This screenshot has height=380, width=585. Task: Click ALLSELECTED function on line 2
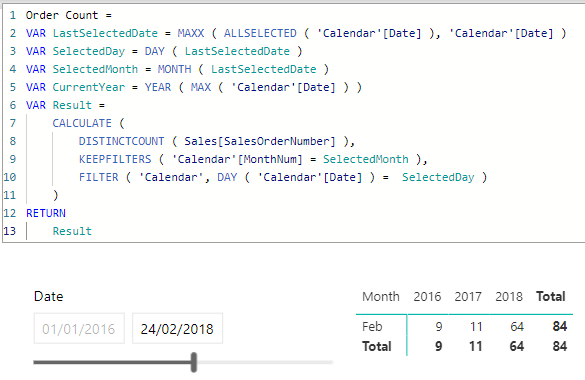[260, 33]
